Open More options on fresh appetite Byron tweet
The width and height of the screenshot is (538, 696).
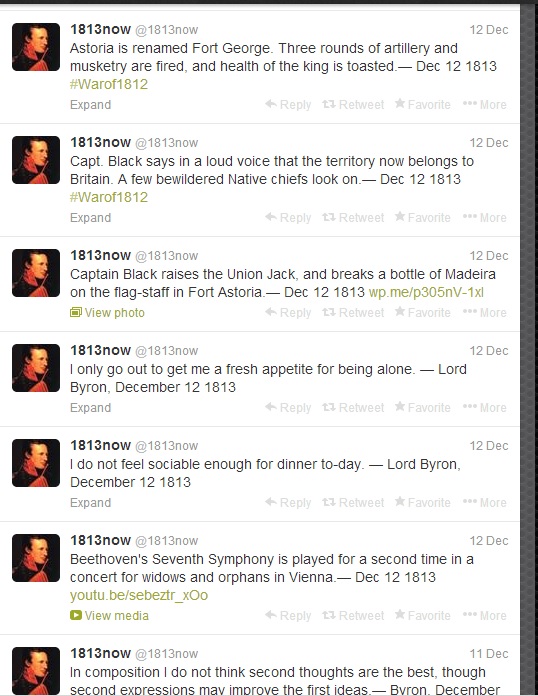(x=484, y=407)
